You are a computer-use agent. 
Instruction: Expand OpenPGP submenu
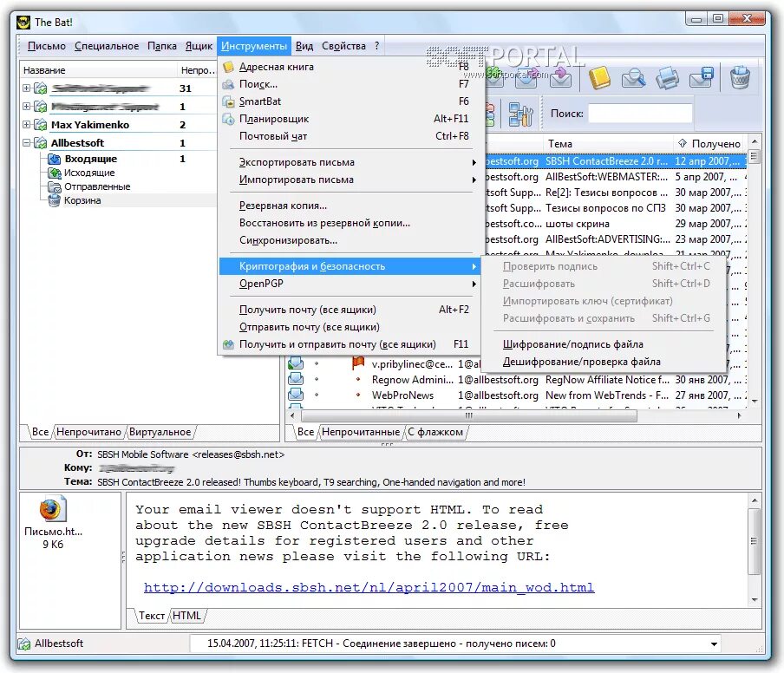[x=349, y=284]
